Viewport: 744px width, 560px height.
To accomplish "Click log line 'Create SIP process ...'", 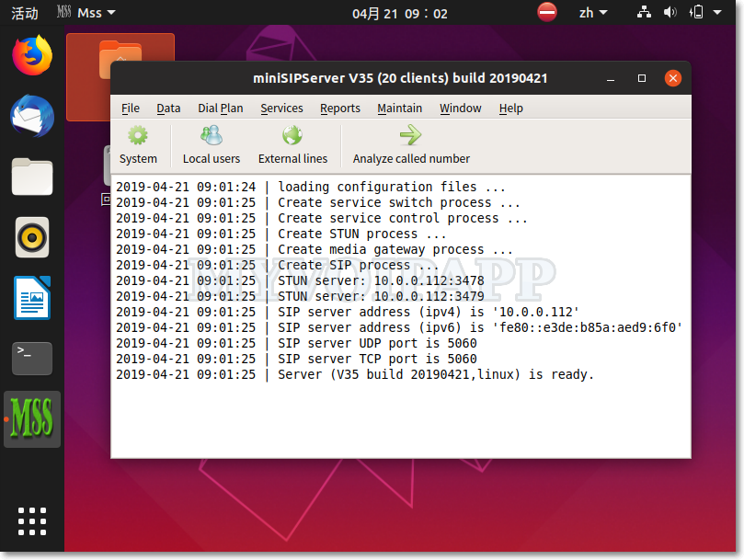I will click(x=277, y=266).
